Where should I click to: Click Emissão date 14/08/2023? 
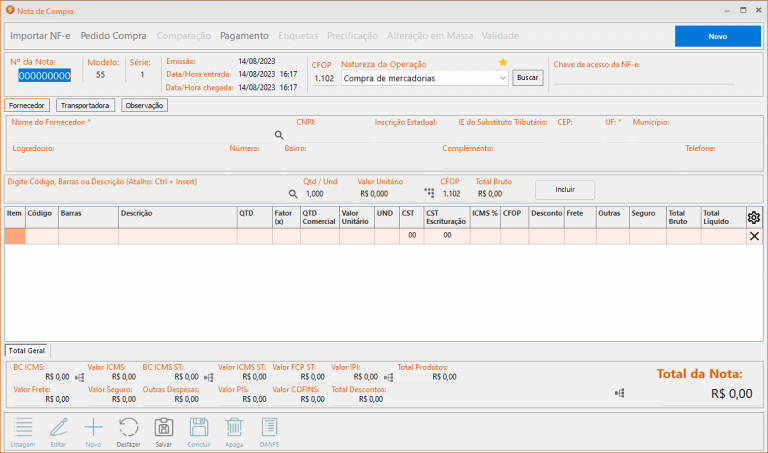coord(257,61)
